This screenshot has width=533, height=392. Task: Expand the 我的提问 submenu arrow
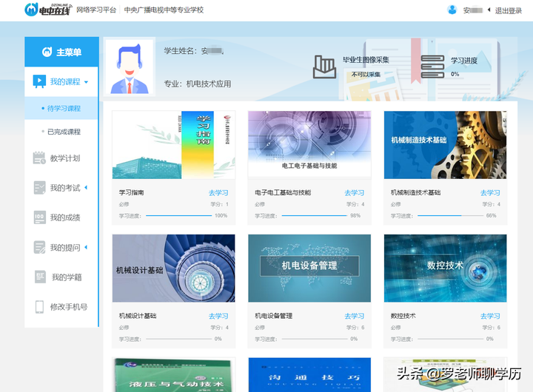coord(86,247)
